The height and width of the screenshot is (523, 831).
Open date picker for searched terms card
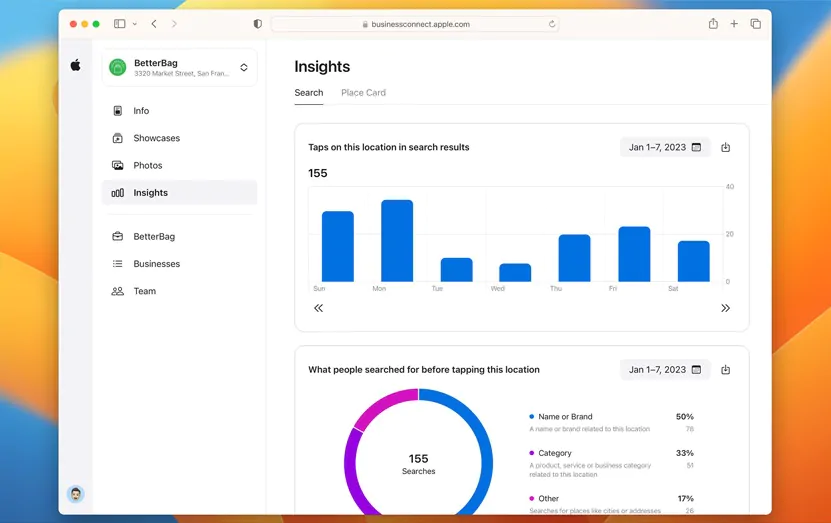click(665, 370)
